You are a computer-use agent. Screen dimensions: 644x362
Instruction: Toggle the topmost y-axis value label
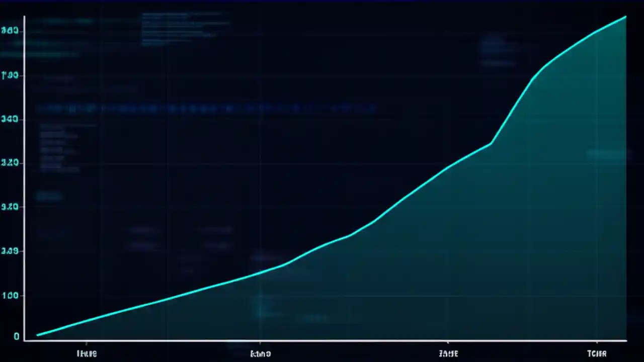click(x=10, y=30)
